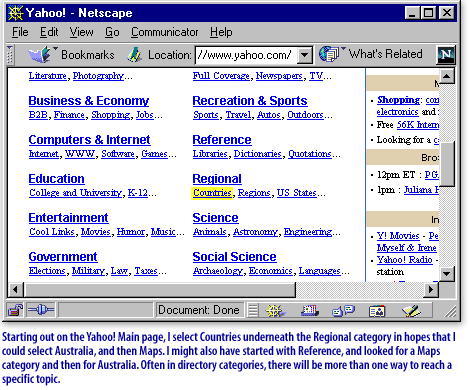Click the page proxy icon beside Location
The image size is (470, 390).
(x=134, y=55)
